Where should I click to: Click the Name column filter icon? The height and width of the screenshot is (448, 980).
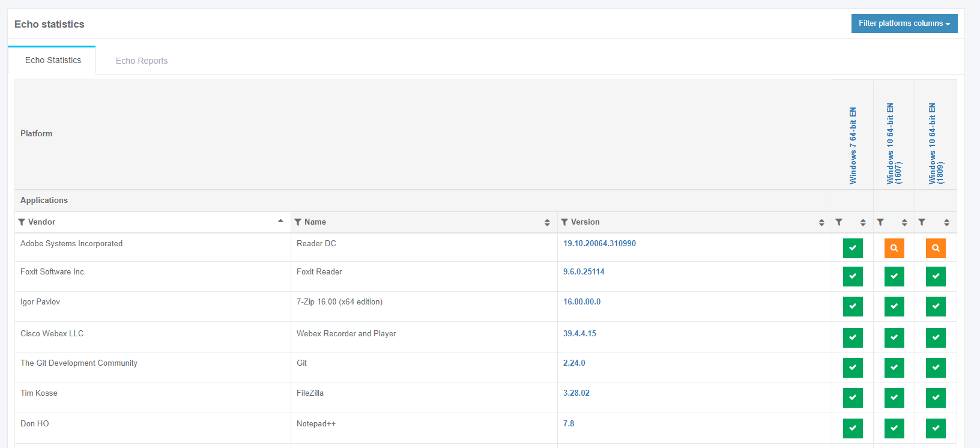coord(298,222)
